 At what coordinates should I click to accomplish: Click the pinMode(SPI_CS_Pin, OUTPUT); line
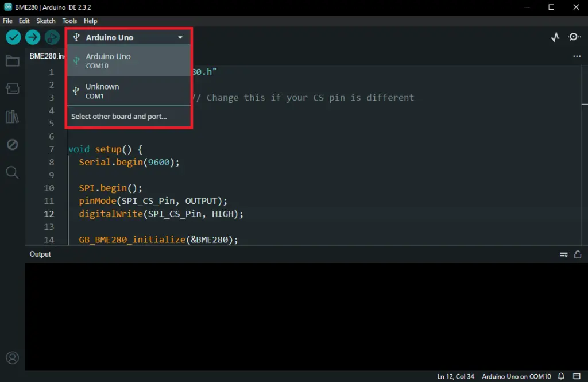[x=153, y=201]
